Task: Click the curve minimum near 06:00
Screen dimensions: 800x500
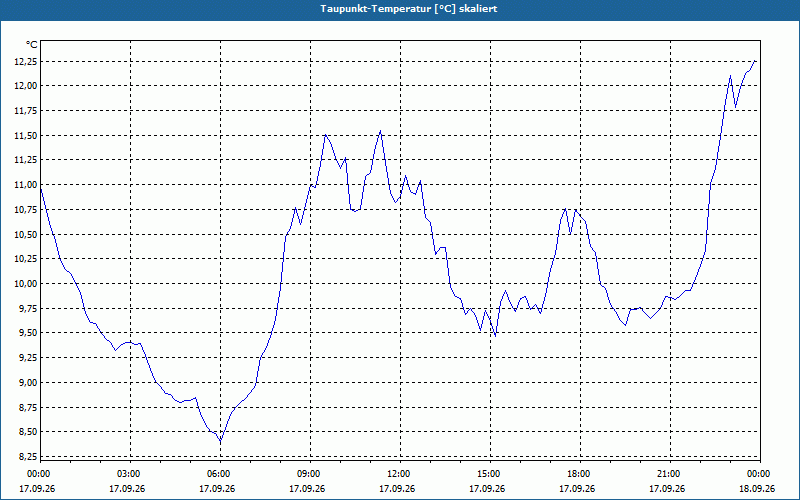Action: click(x=220, y=441)
